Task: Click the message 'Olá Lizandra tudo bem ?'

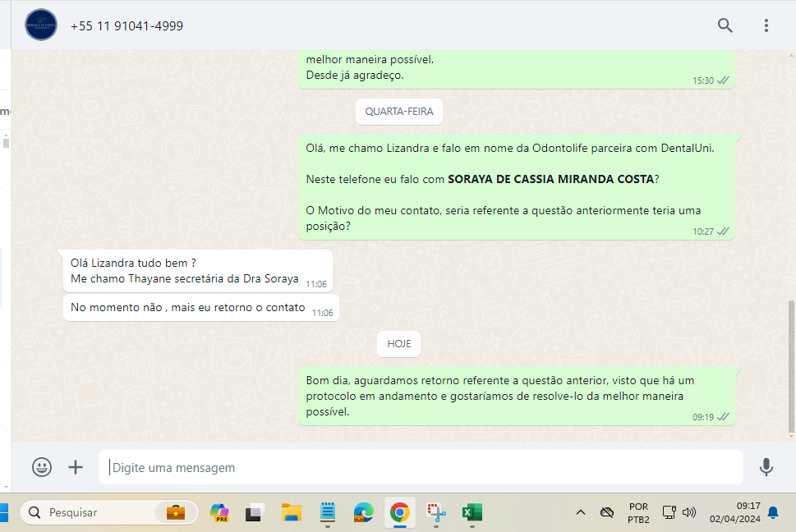Action: pyautogui.click(x=198, y=271)
